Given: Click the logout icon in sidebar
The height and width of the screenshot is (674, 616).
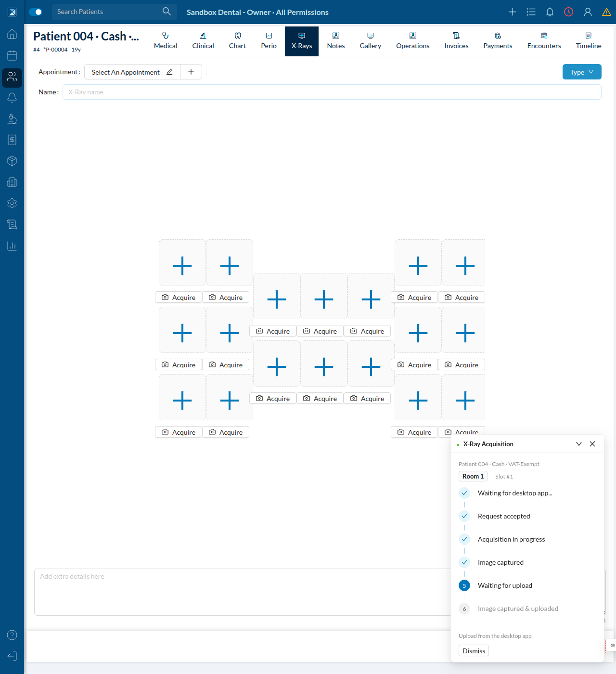Looking at the screenshot, I should click(12, 656).
